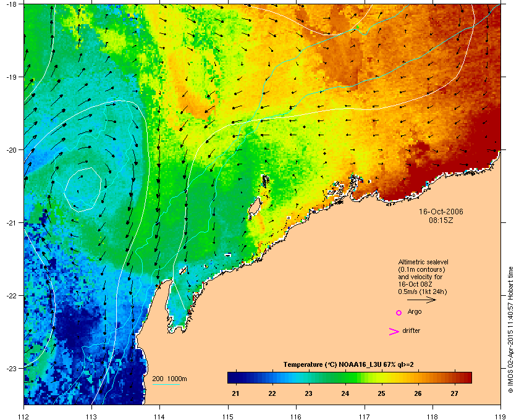Screen dimensions: 519x420
Task: Click the date text 16-Oct-2006
Action: click(441, 211)
